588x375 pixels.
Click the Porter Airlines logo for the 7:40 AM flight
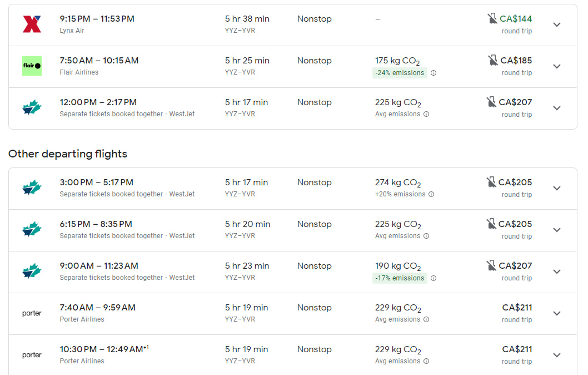pyautogui.click(x=32, y=313)
